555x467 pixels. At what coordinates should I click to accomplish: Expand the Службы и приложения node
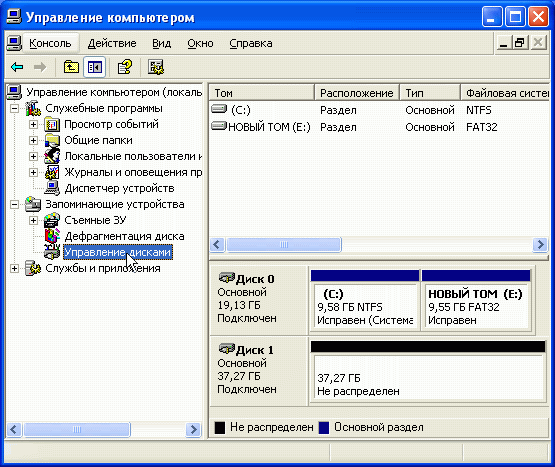click(x=14, y=268)
